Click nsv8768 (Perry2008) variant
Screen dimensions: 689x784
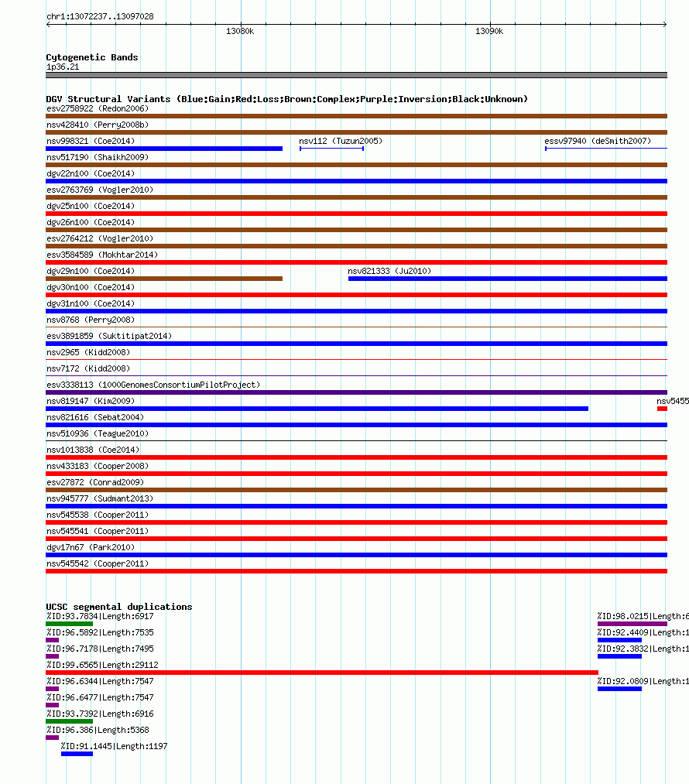91,320
